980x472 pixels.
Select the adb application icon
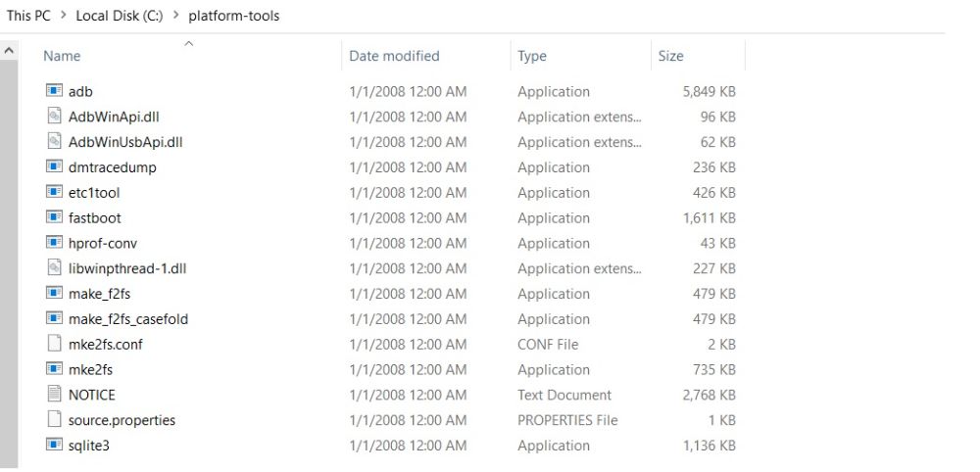(x=54, y=90)
